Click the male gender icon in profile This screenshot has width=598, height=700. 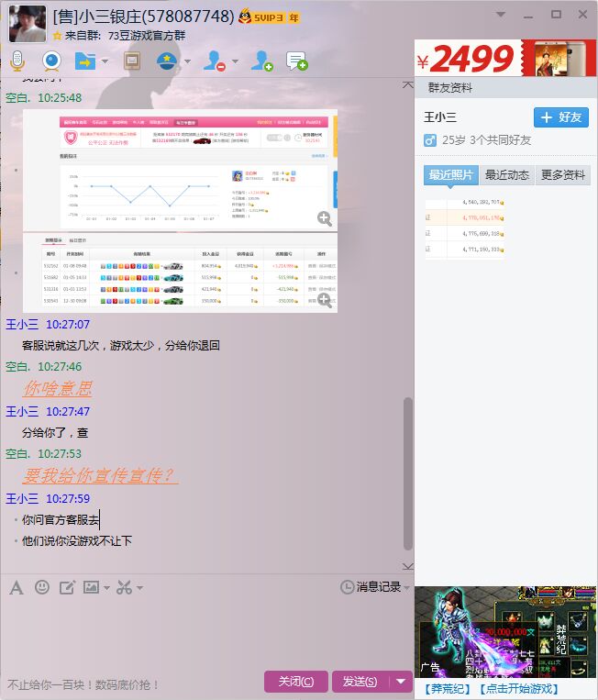(x=430, y=141)
